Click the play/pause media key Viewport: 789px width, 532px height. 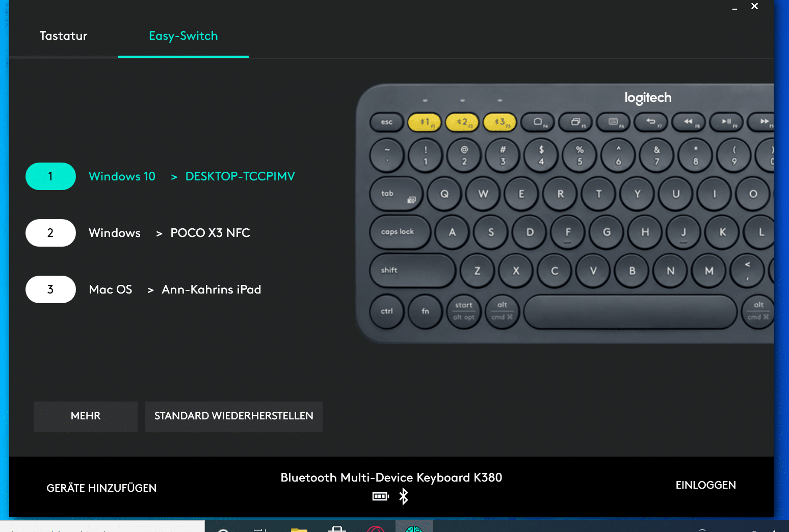click(726, 122)
